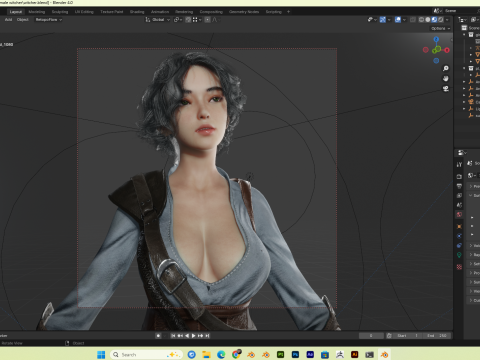
Task: Open the Sculpting workspace tab
Action: click(x=60, y=12)
